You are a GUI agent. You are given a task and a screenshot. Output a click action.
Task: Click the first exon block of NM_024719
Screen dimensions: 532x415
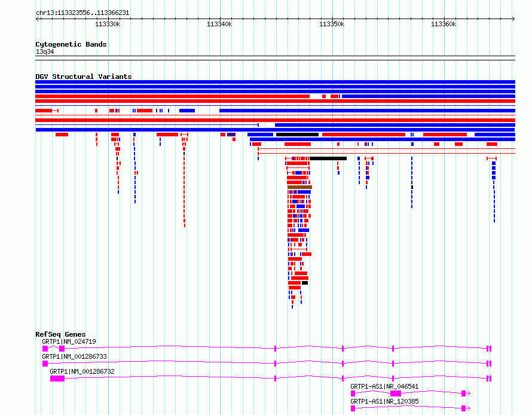(45, 349)
